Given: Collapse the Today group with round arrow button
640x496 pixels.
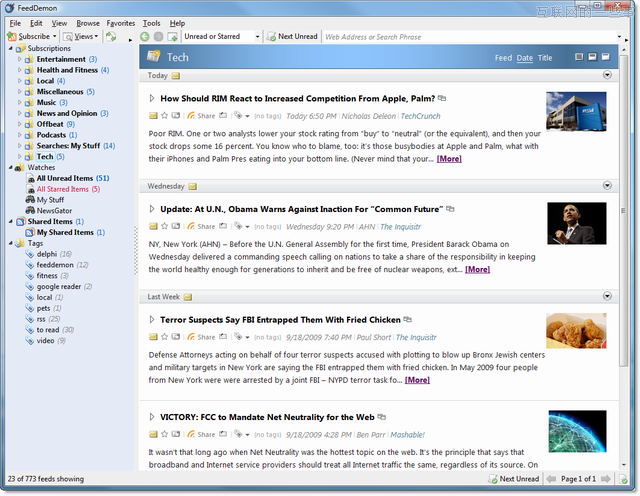Looking at the screenshot, I should [x=608, y=75].
